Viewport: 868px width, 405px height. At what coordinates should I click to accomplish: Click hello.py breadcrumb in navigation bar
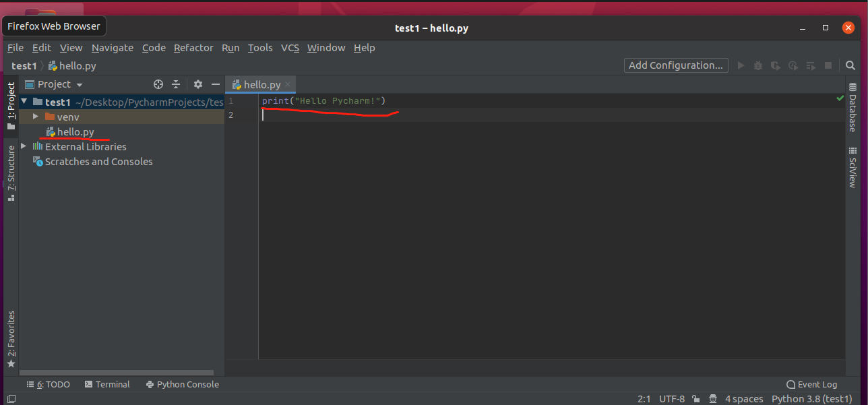coord(72,66)
